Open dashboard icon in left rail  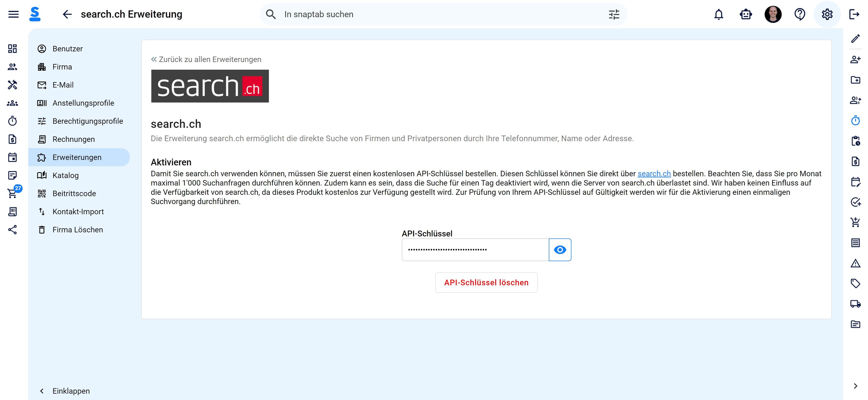(x=12, y=49)
